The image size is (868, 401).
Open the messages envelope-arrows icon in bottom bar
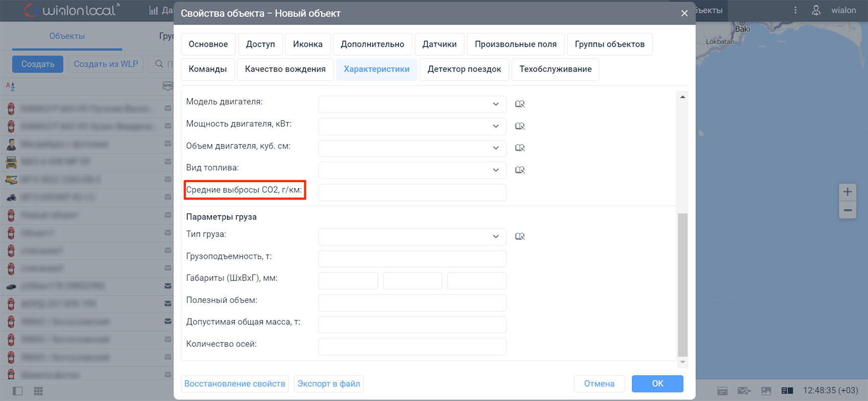(744, 391)
